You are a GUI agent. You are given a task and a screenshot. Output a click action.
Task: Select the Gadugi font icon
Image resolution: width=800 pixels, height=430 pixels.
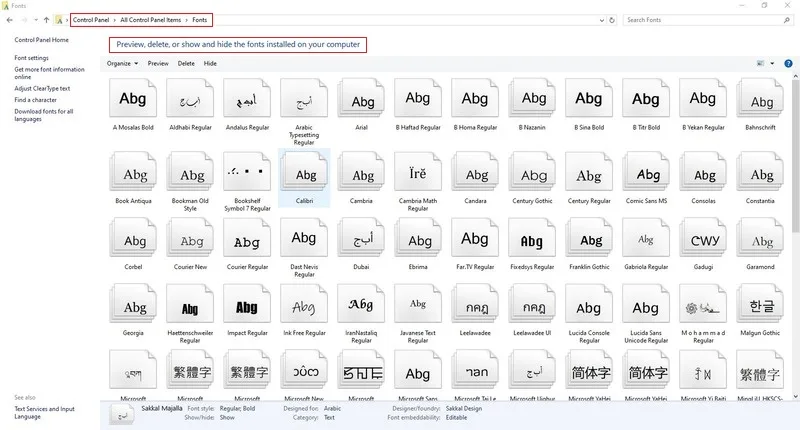click(x=703, y=238)
